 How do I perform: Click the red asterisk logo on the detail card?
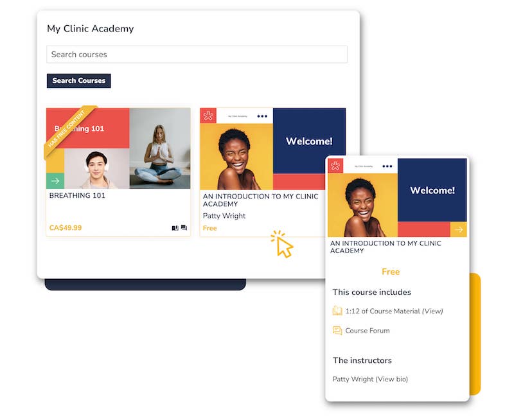(336, 166)
